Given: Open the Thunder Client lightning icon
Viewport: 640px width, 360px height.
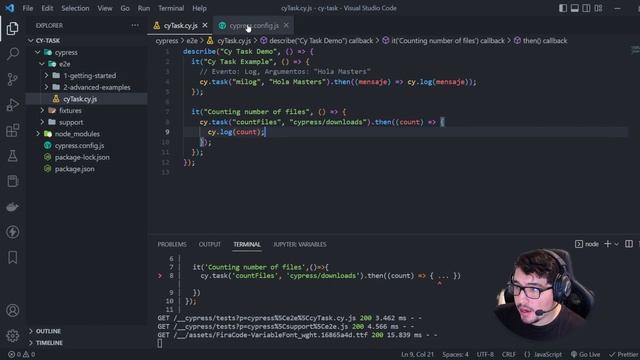Looking at the screenshot, I should pos(12,232).
